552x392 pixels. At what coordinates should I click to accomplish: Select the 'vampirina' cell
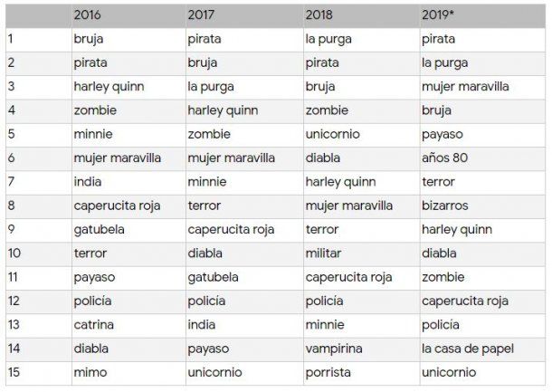coord(333,349)
